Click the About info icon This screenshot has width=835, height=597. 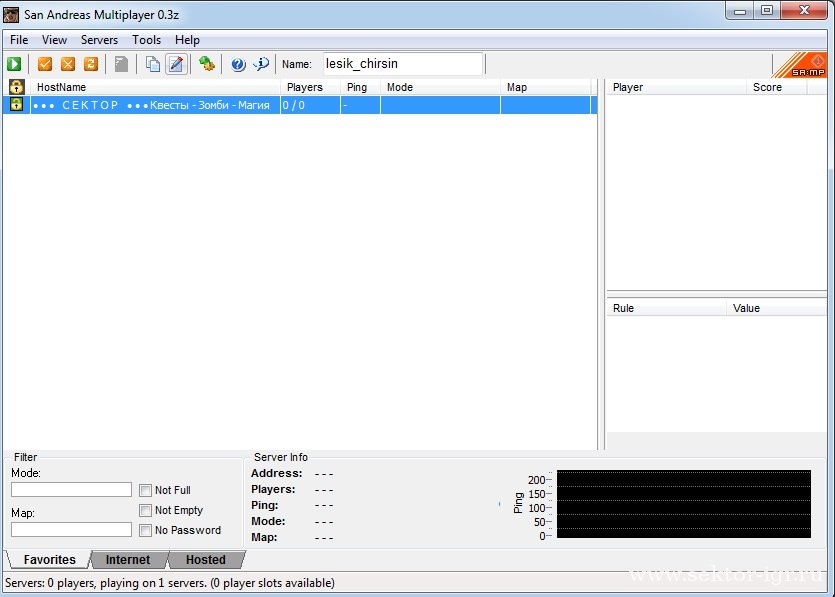coord(261,64)
